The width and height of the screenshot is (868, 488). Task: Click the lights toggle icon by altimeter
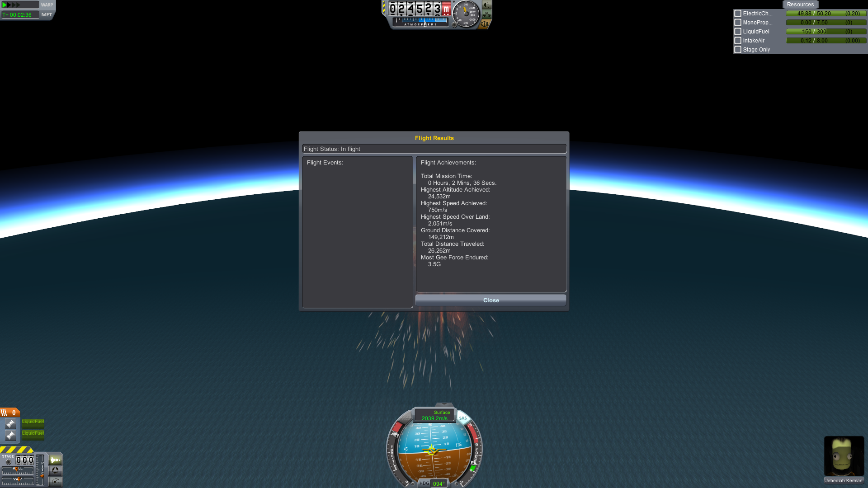coord(487,5)
